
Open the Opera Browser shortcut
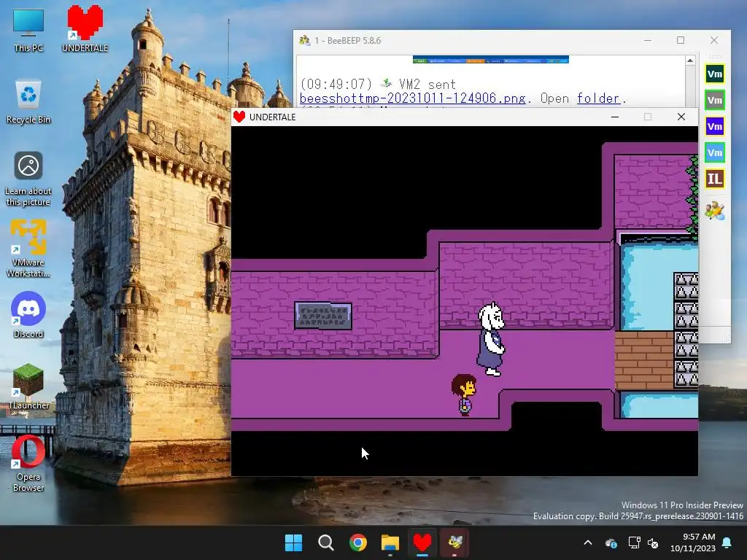point(28,463)
